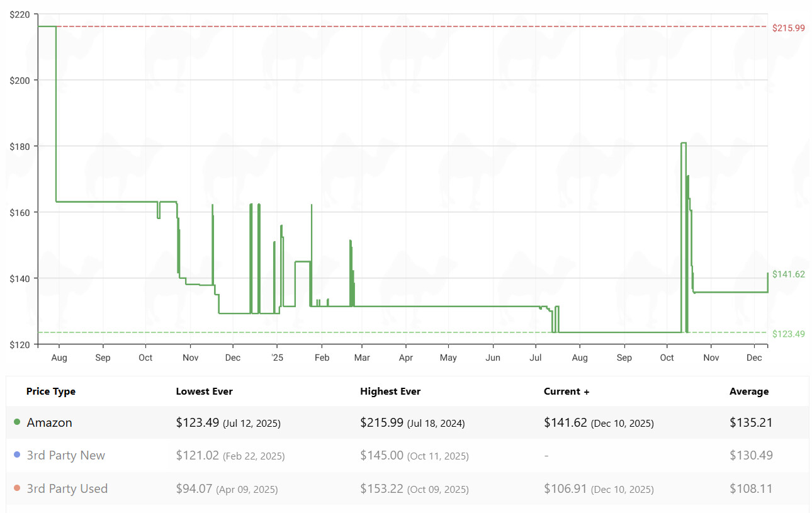The height and width of the screenshot is (513, 812).
Task: Click the green $123.49 lowest price label
Action: click(x=788, y=334)
